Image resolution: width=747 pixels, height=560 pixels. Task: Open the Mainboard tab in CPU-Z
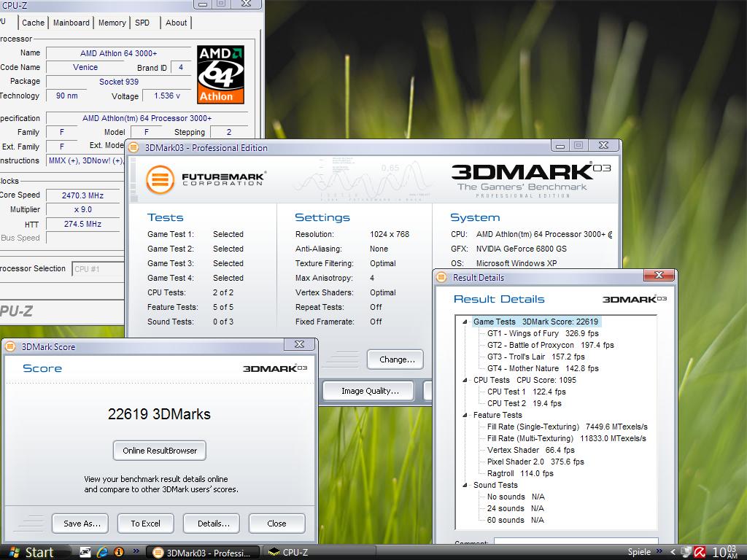click(x=71, y=23)
